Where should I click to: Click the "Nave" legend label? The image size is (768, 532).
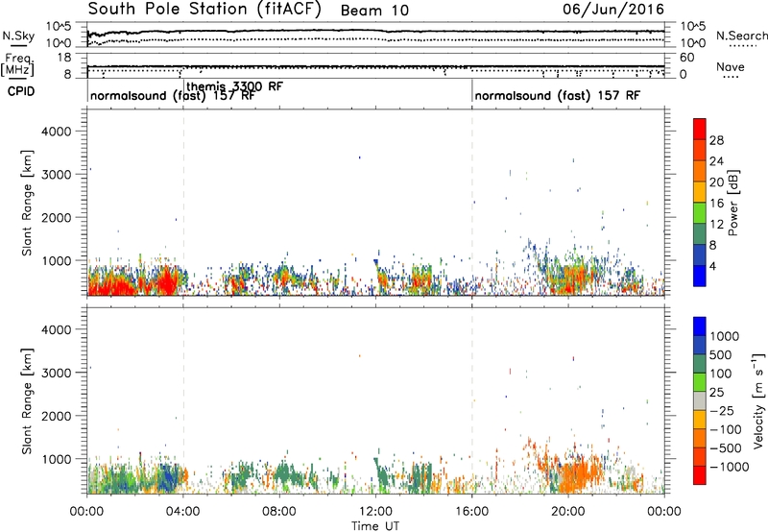click(730, 66)
